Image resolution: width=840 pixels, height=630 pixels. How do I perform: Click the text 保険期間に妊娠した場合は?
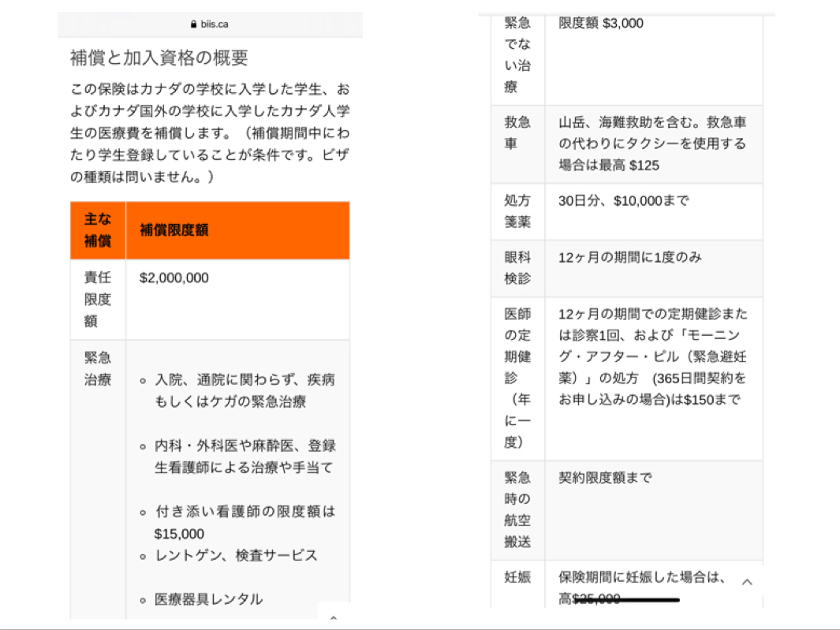[639, 577]
